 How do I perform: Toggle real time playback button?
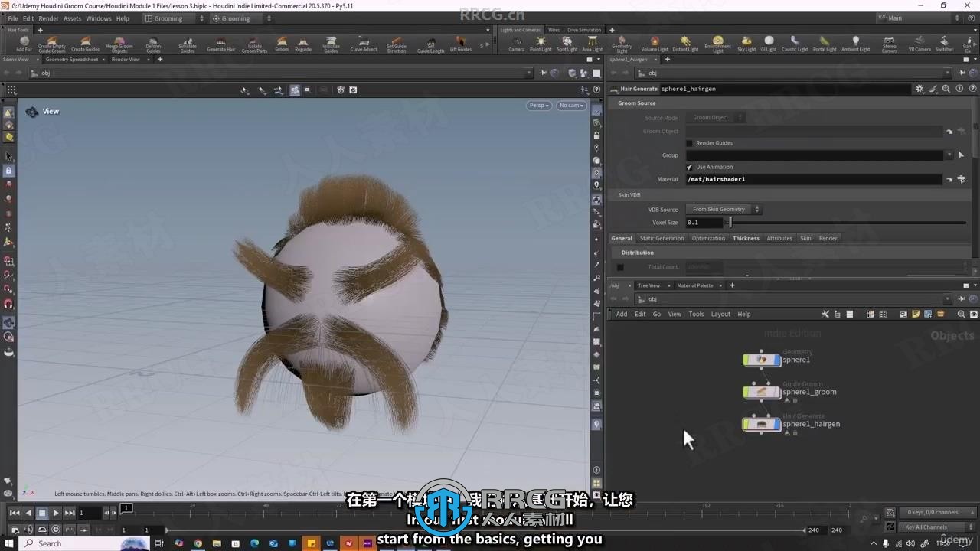click(x=56, y=530)
